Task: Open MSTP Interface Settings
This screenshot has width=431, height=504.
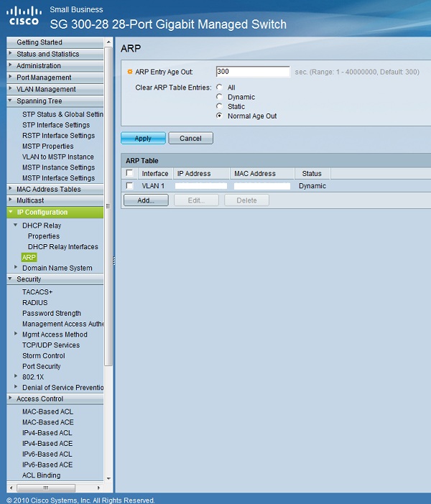Action: 58,178
